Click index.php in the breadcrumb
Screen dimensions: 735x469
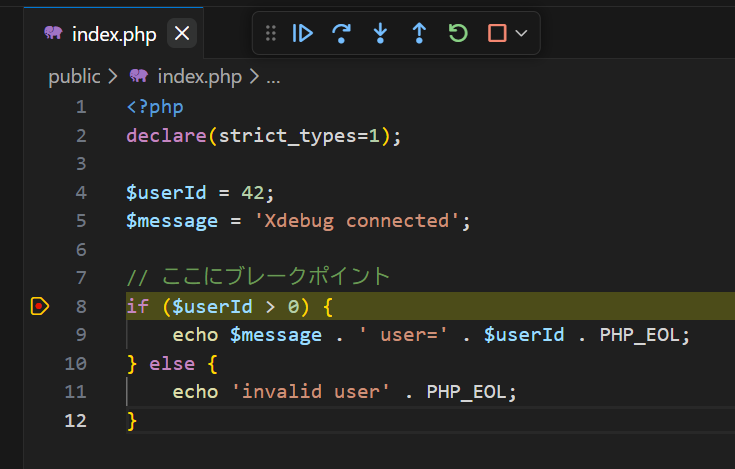(x=200, y=76)
